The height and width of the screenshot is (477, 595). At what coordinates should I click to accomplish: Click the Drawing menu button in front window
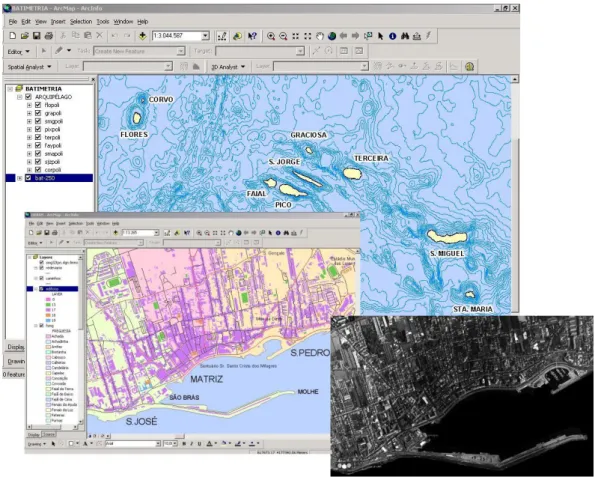36,444
